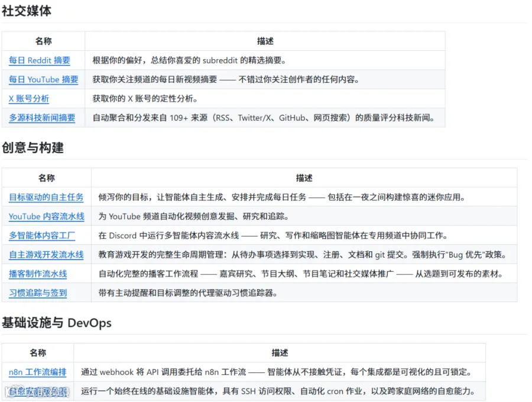The image size is (532, 402).
Task: Open the 目标驱动的自主任务 link
Action: (46, 197)
